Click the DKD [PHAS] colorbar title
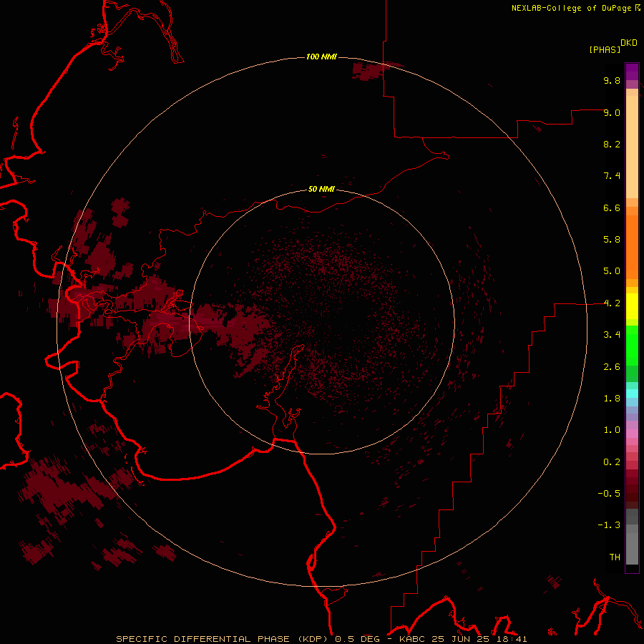 tap(613, 46)
